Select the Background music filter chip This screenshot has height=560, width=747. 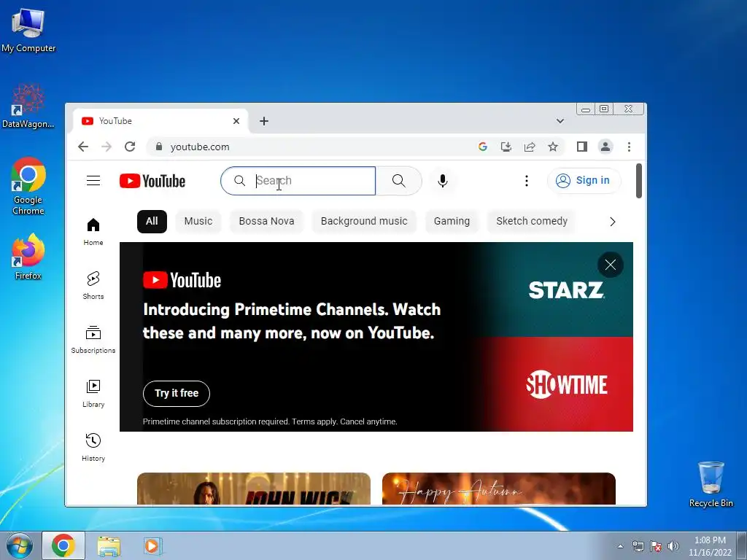click(x=364, y=222)
